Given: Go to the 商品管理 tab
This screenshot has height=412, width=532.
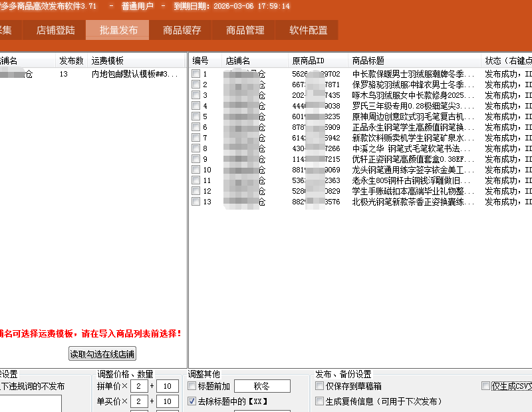Looking at the screenshot, I should tap(245, 30).
